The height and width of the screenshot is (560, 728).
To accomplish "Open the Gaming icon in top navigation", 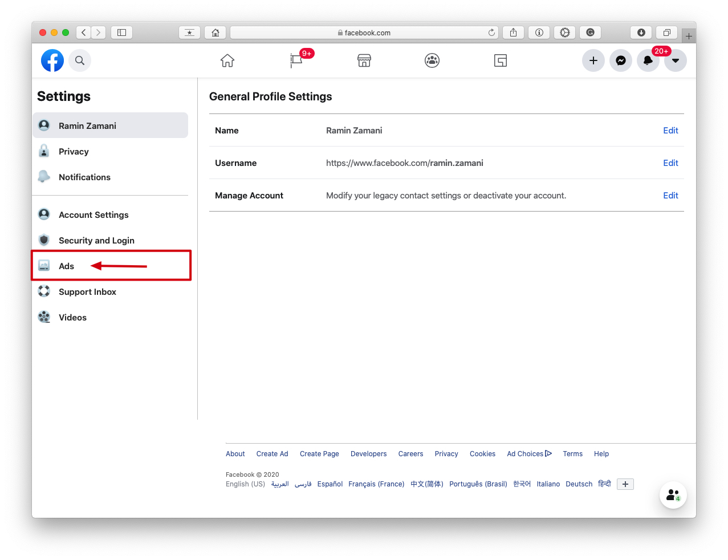I will click(501, 60).
